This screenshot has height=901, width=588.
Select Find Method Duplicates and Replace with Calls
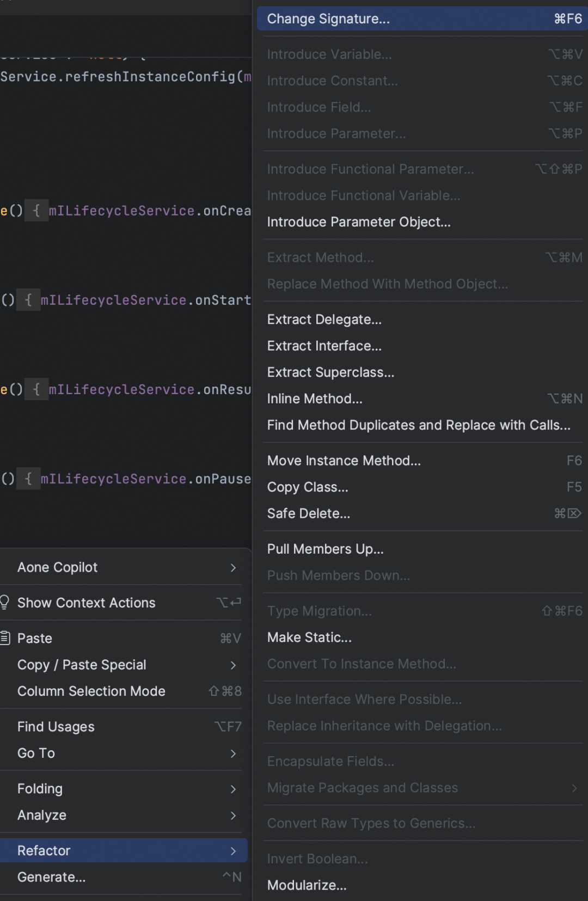[422, 425]
